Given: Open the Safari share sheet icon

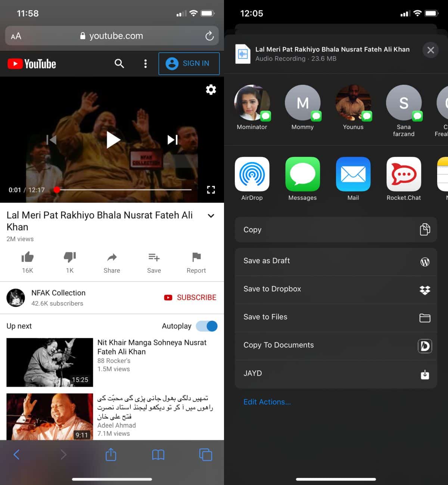Looking at the screenshot, I should [111, 455].
